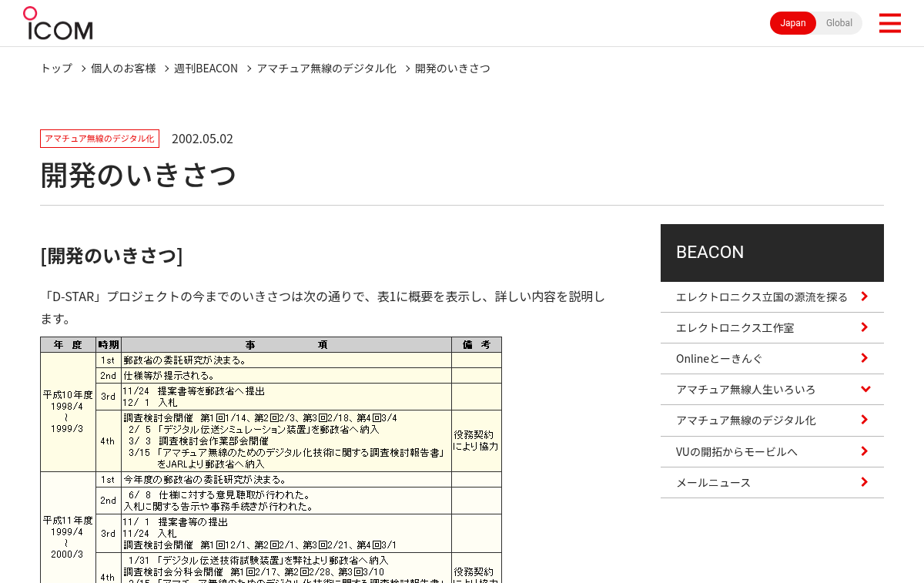Open the ICOM logo home link

coord(58,23)
